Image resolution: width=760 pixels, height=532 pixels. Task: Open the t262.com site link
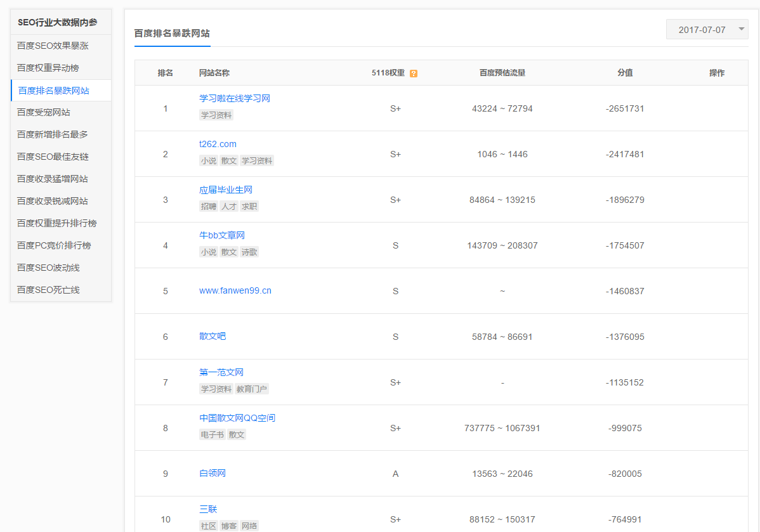[218, 144]
